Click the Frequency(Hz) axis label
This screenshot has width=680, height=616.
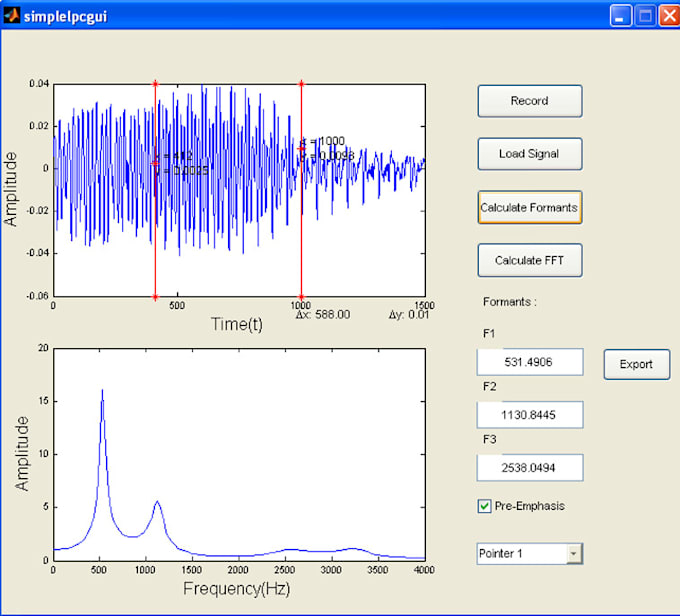point(237,589)
